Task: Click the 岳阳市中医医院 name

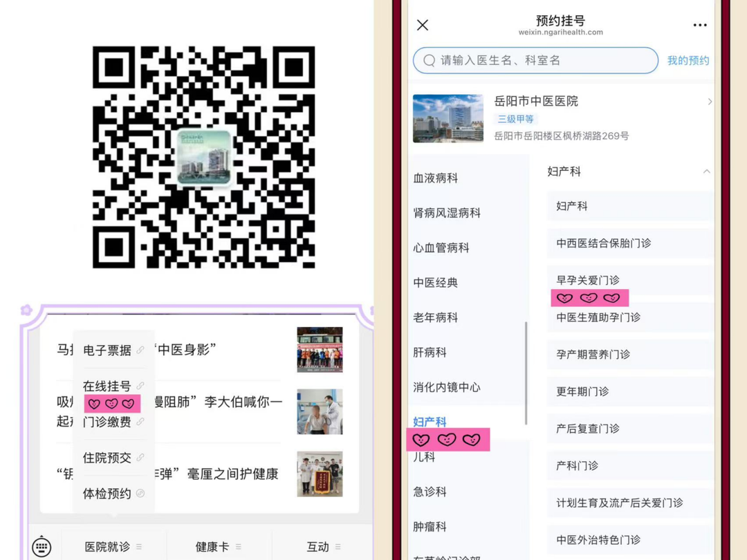Action: (536, 101)
